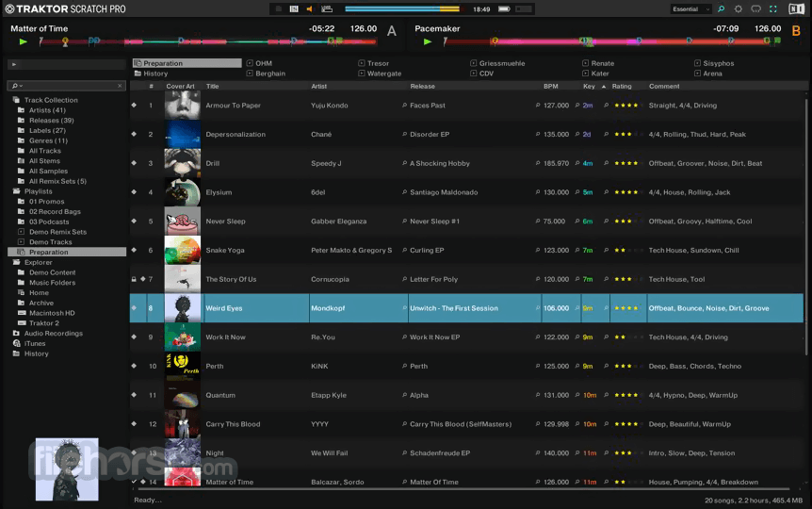Screen dimensions: 812x509
Task: Open preferences with the gear icon
Action: point(739,8)
